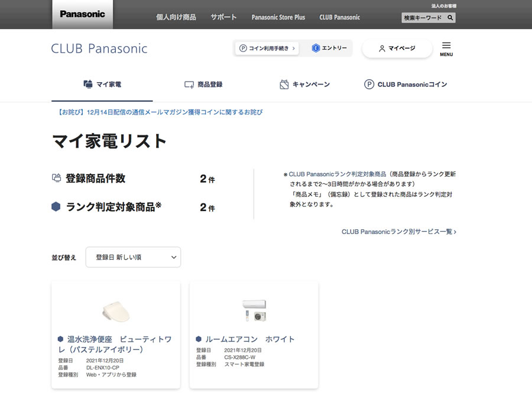The image size is (532, 399).
Task: Click Web・アプリから登録 text
Action: click(111, 375)
